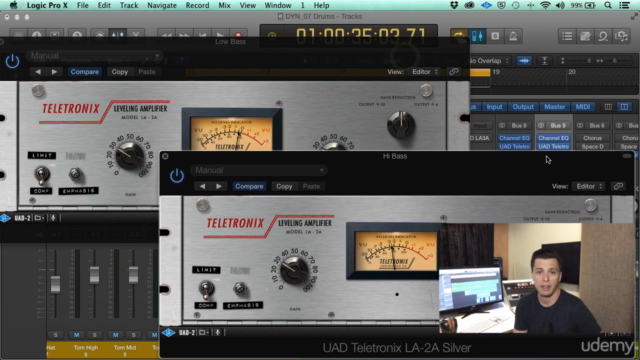Click Copy in Low Bass plugin header
Viewport: 640px width, 360px height.
120,72
